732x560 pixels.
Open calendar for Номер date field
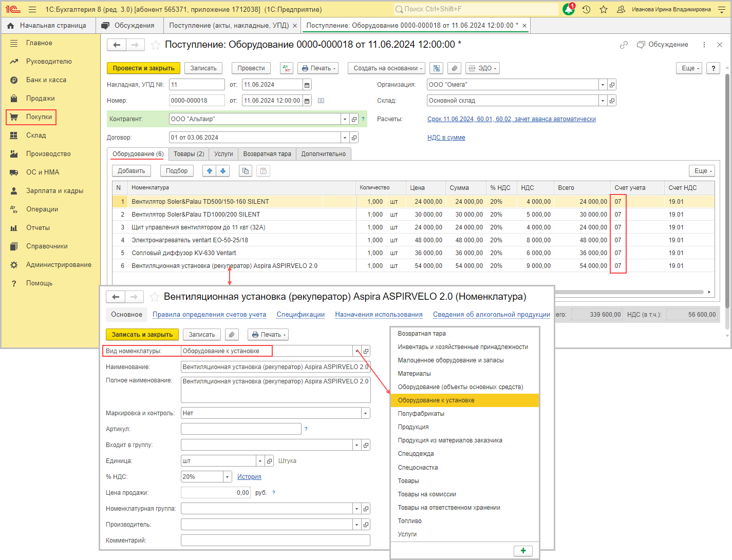tap(307, 101)
